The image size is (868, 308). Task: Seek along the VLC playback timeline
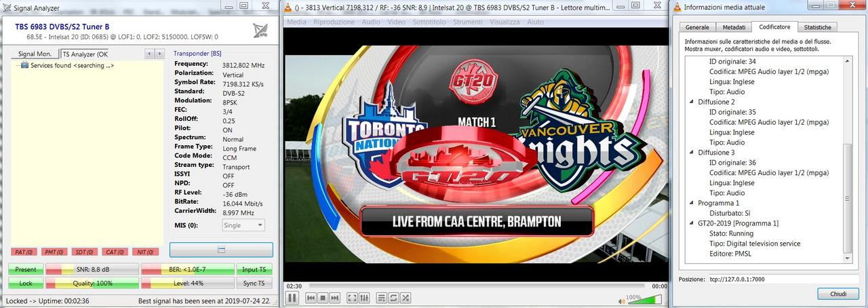click(x=477, y=286)
